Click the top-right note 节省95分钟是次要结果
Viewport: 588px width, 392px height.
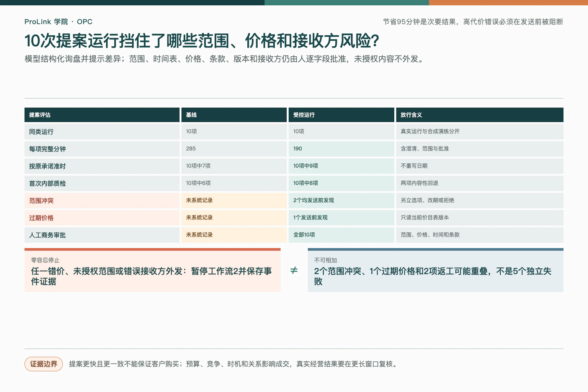coord(473,22)
